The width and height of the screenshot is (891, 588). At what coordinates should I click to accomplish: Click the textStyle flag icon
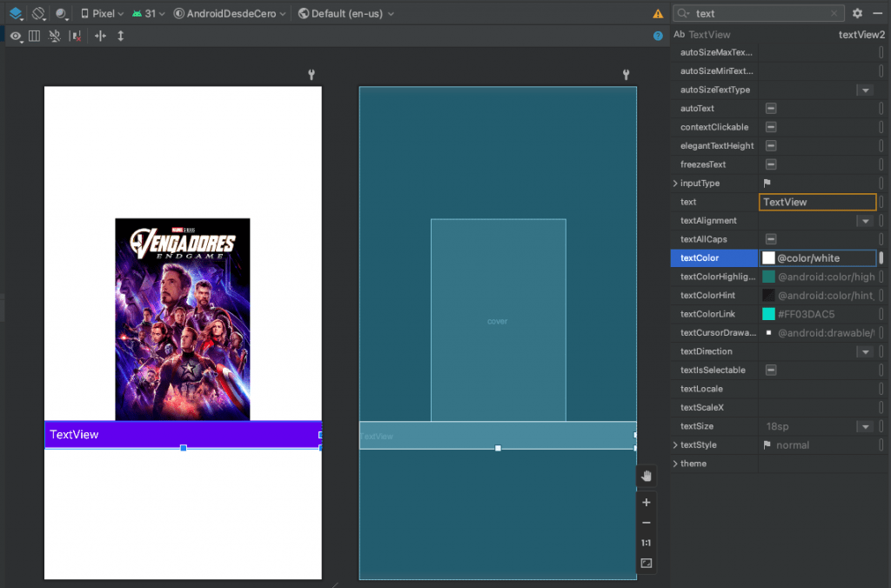coord(767,444)
